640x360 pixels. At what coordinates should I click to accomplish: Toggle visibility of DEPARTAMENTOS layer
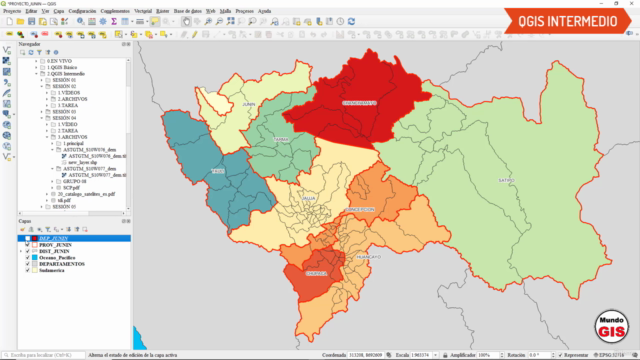(27, 264)
